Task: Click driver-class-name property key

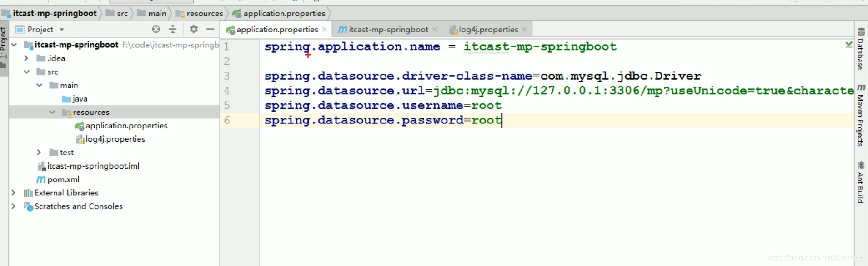Action: (398, 76)
